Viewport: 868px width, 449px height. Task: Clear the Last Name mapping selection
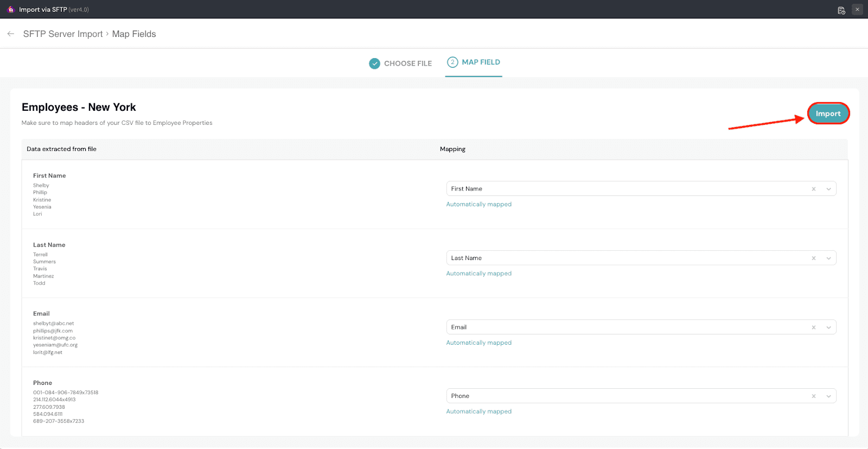[813, 258]
